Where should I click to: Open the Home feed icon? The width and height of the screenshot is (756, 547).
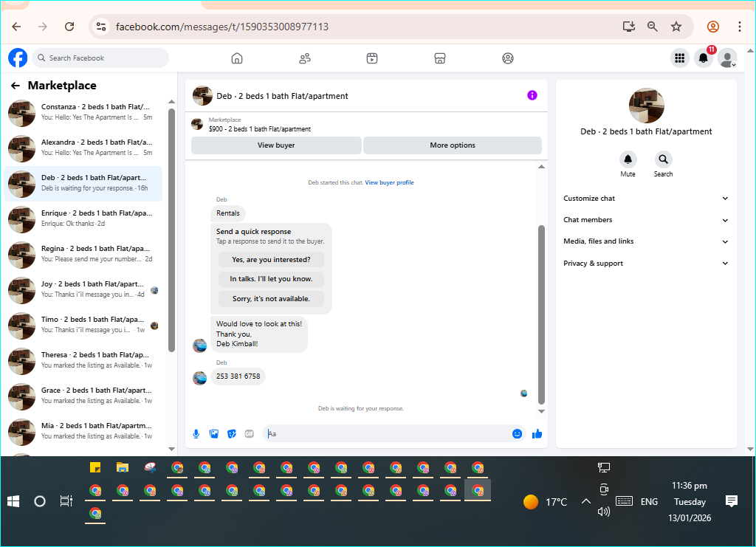(x=237, y=58)
